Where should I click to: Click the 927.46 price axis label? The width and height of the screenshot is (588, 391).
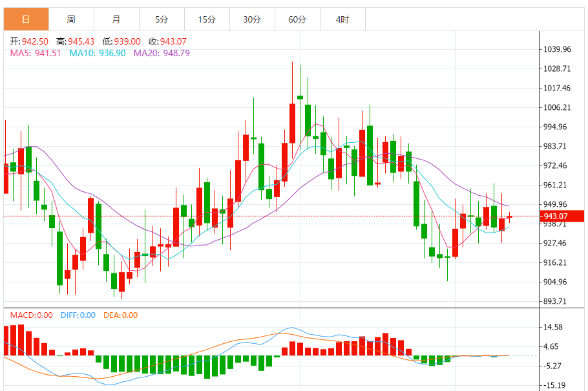[x=555, y=243]
